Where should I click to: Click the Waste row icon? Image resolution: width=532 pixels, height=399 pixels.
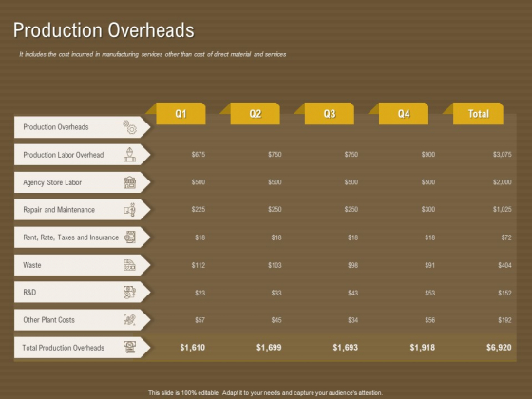point(129,265)
